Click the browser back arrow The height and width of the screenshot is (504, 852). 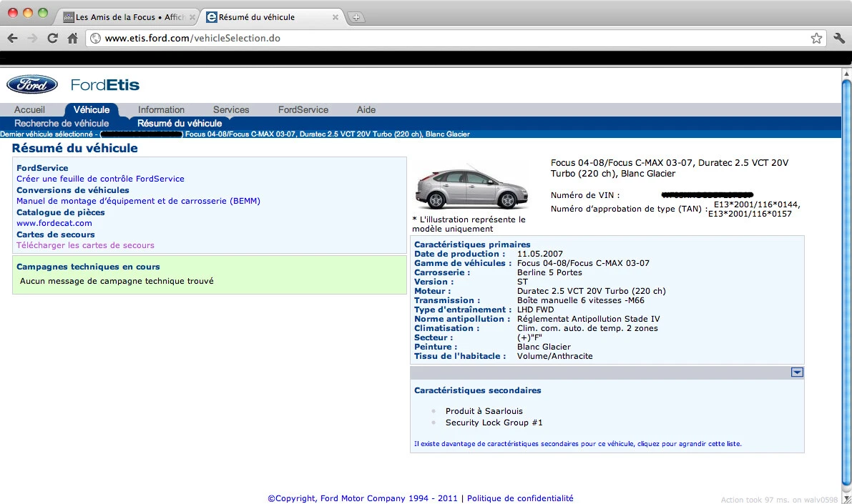click(x=12, y=38)
